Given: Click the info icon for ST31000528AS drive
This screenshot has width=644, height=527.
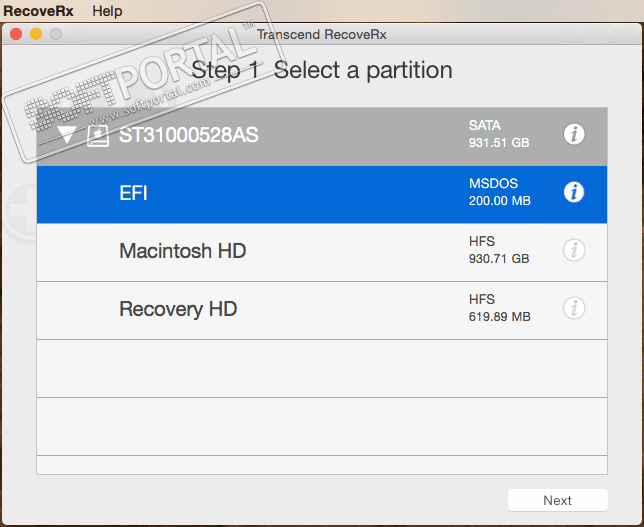Looking at the screenshot, I should pos(574,134).
